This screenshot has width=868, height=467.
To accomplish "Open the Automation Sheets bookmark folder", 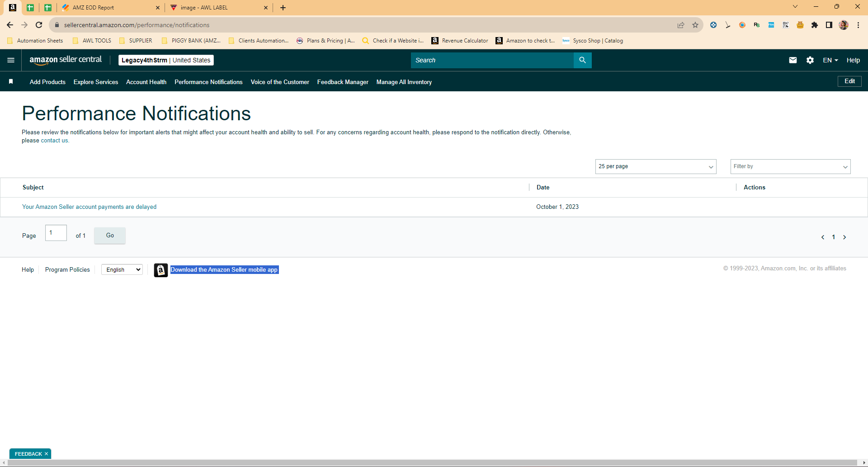I will [35, 41].
